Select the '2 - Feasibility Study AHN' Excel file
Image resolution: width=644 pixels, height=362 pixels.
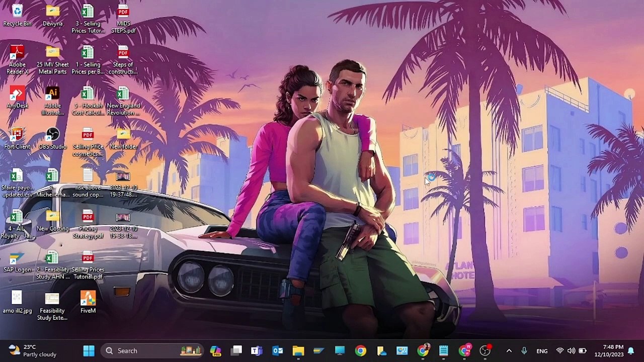(x=52, y=265)
